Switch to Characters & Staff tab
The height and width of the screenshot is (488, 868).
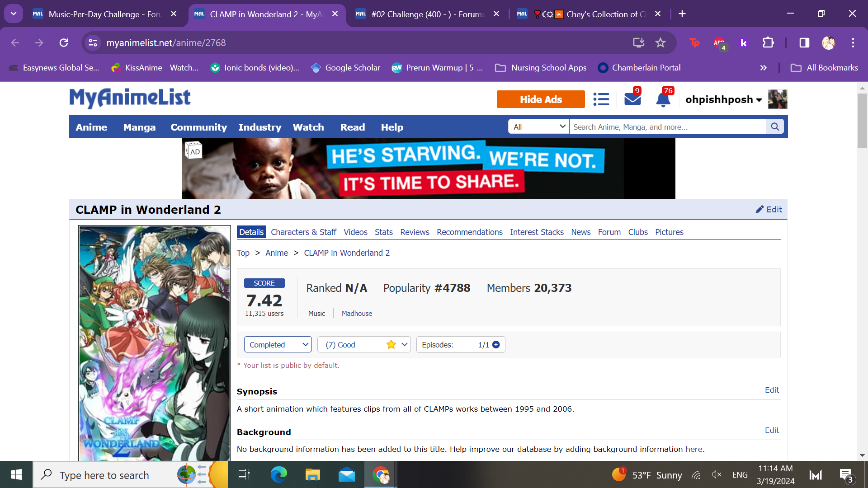tap(303, 232)
